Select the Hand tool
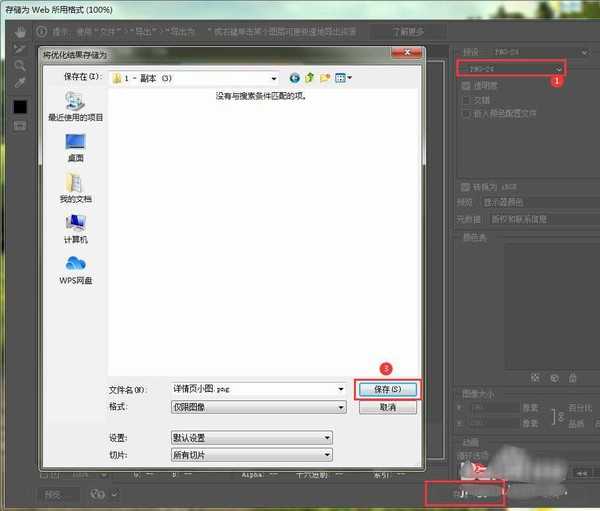The image size is (600, 511). coord(19,32)
